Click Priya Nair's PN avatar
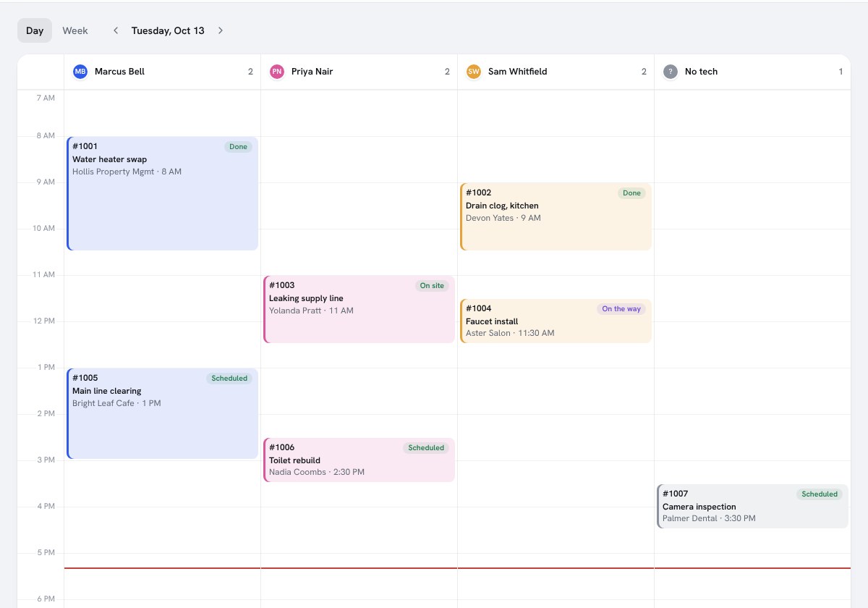 point(277,72)
